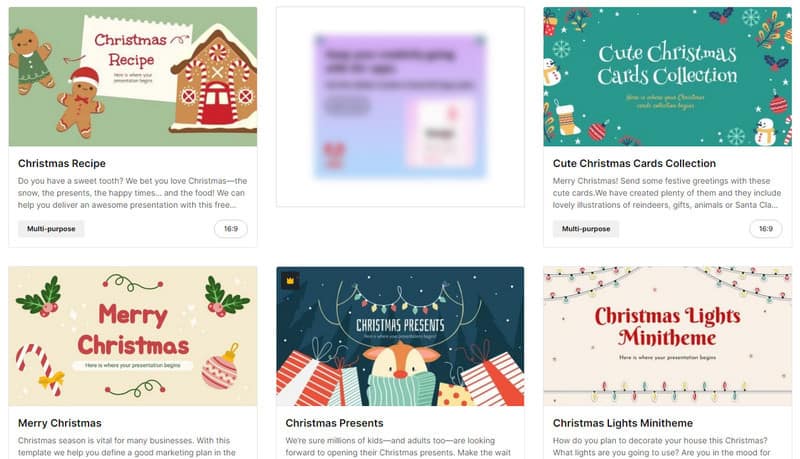Open the Christmas Presents template thumbnail

[400, 336]
